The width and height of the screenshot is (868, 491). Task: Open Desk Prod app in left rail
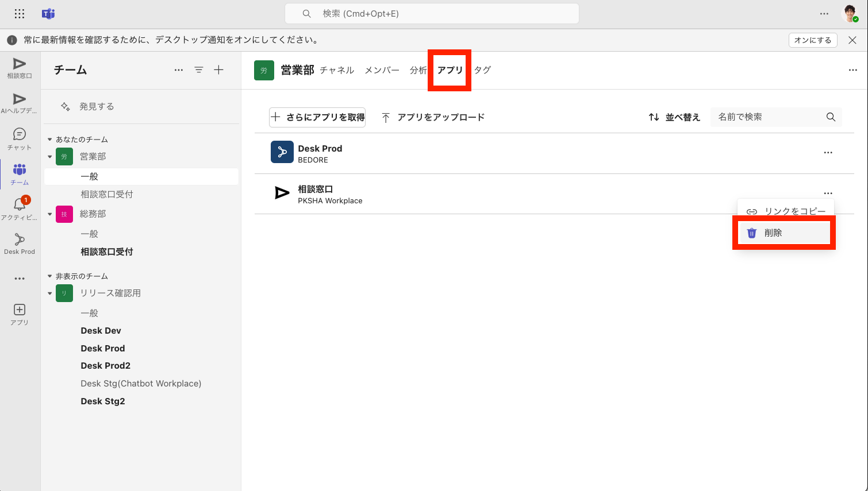pyautogui.click(x=20, y=244)
